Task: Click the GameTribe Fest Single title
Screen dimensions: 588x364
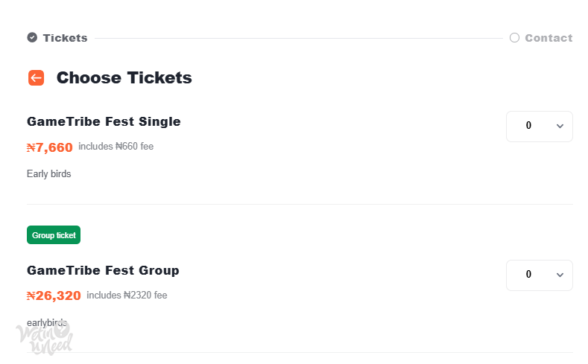Action: 104,122
